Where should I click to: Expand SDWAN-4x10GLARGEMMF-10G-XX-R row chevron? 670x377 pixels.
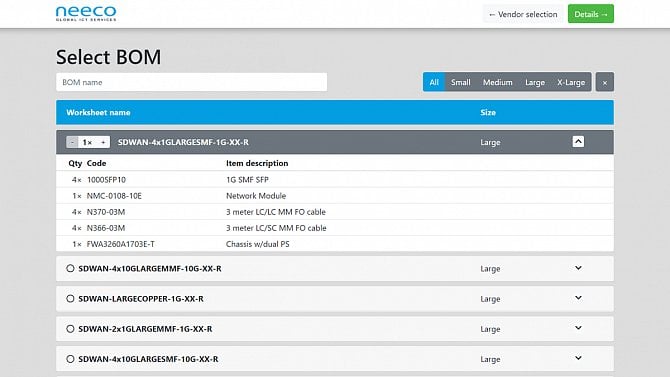click(x=578, y=268)
